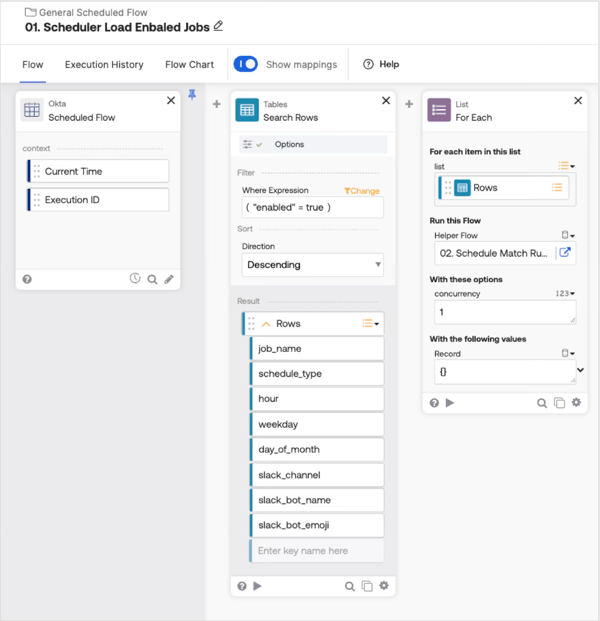The height and width of the screenshot is (621, 600).
Task: Click the magnifier icon on For Each card
Action: (542, 403)
